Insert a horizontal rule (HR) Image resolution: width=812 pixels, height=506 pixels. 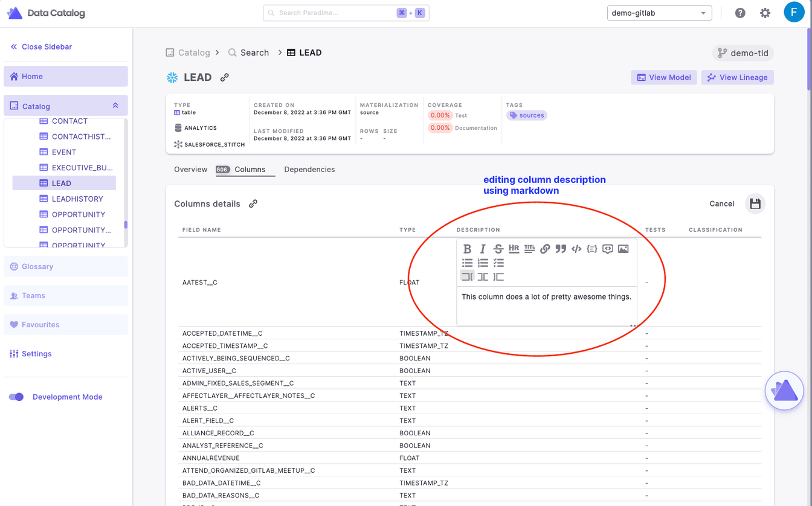click(514, 249)
